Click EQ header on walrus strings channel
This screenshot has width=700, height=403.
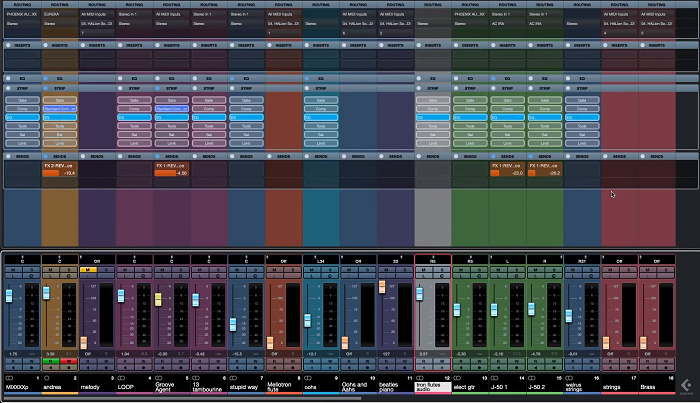click(x=582, y=78)
